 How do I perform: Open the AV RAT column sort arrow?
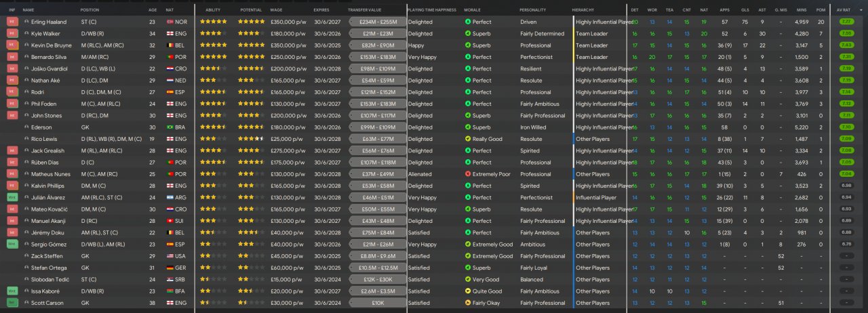point(861,10)
